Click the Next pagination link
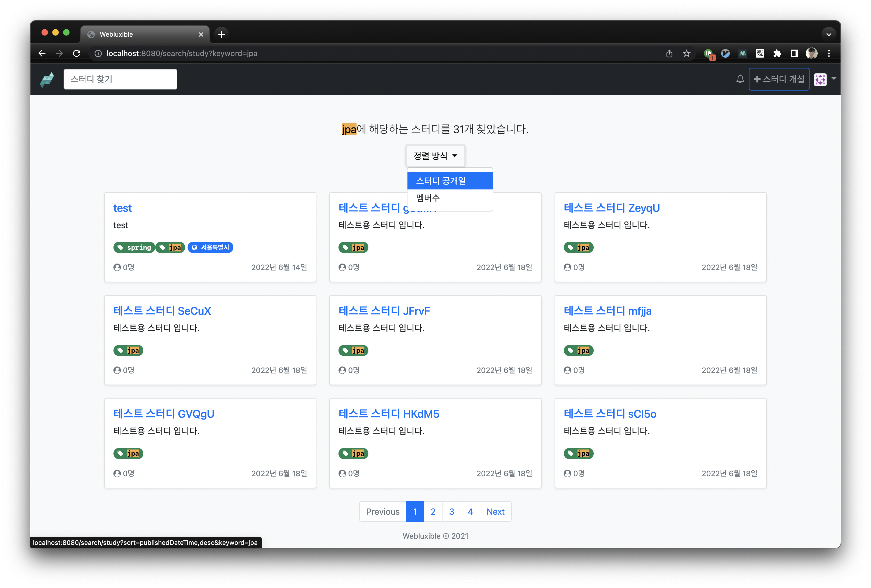Screen dimensions: 871x588 pyautogui.click(x=495, y=511)
